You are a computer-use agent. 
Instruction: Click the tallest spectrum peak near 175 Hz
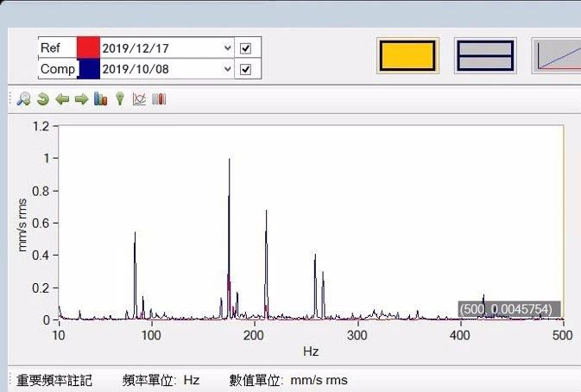coord(229,160)
